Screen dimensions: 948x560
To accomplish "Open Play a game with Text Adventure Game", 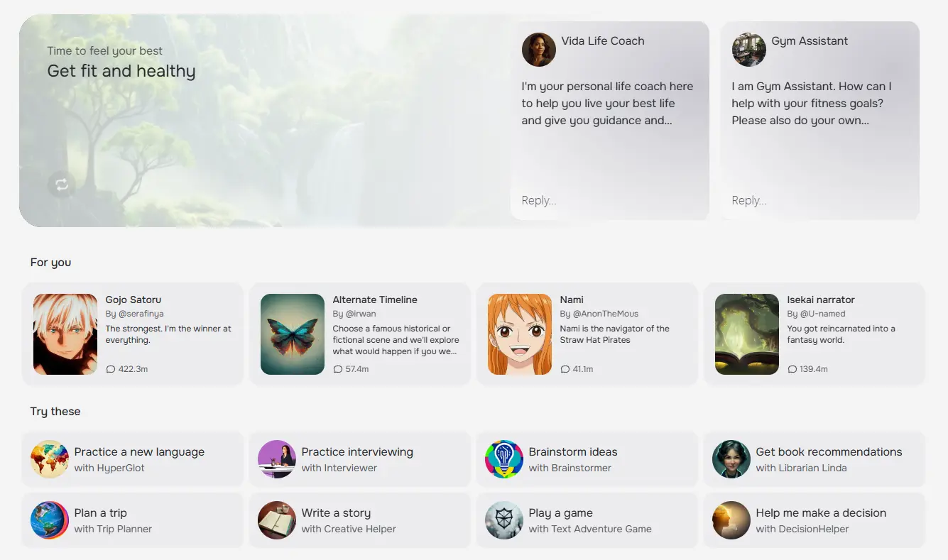I will [587, 520].
